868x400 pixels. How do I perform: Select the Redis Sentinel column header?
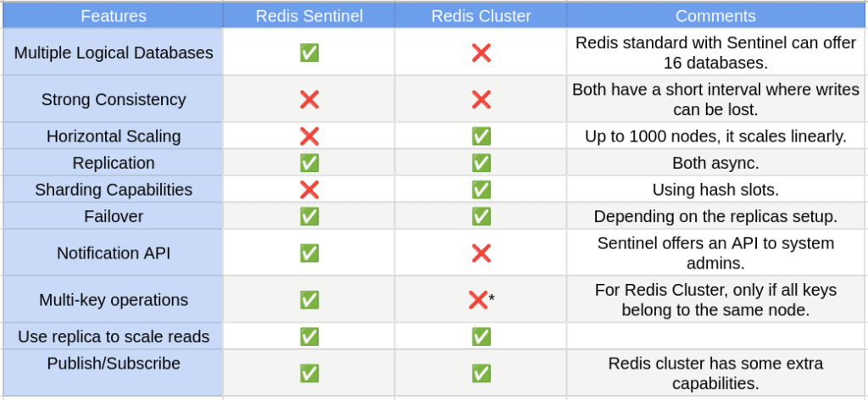309,15
